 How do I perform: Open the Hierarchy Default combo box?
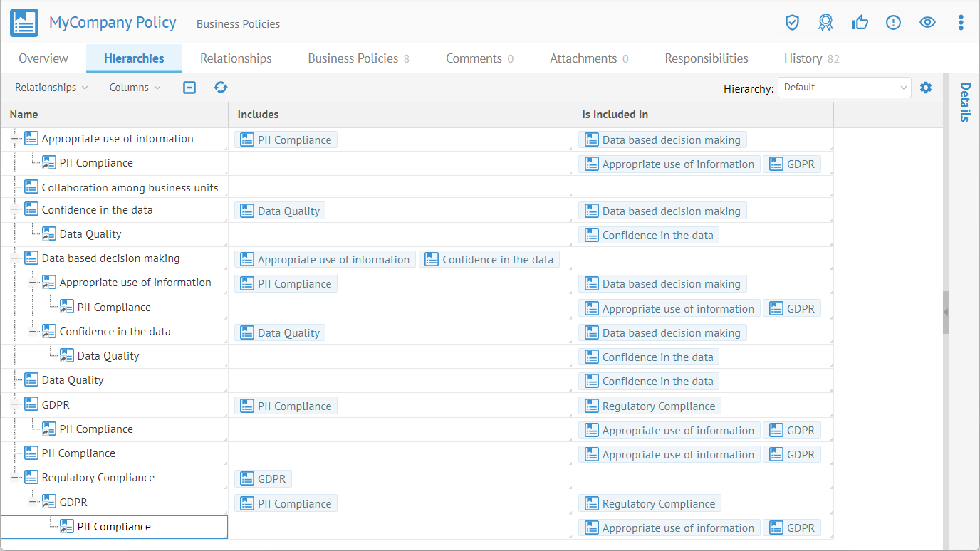[x=844, y=88]
